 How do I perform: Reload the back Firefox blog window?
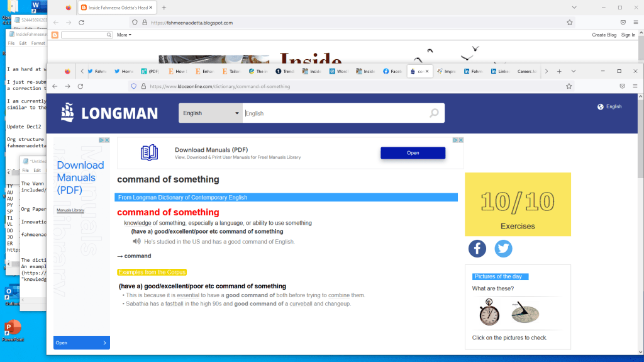[x=81, y=23]
